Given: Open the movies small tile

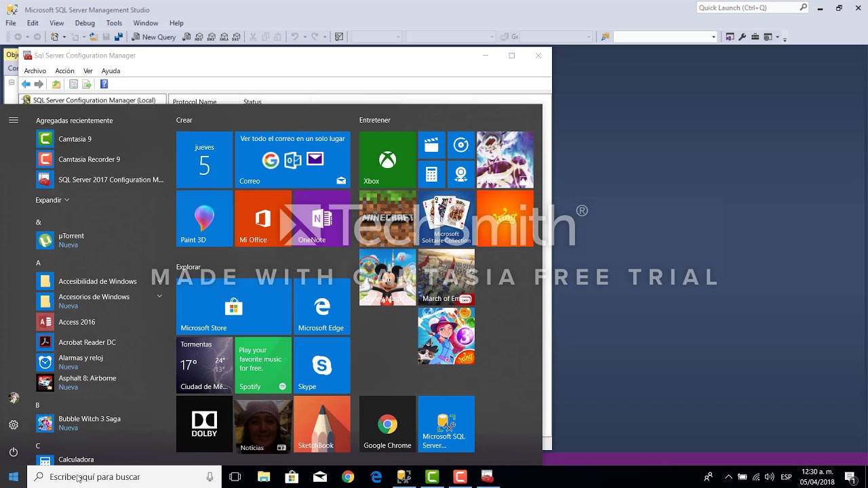Looking at the screenshot, I should [x=431, y=145].
